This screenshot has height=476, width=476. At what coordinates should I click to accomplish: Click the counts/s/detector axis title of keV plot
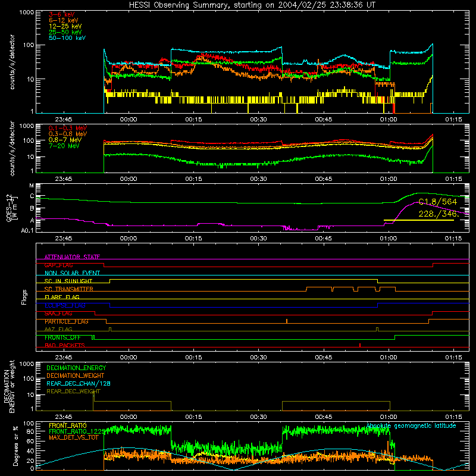coord(12,62)
